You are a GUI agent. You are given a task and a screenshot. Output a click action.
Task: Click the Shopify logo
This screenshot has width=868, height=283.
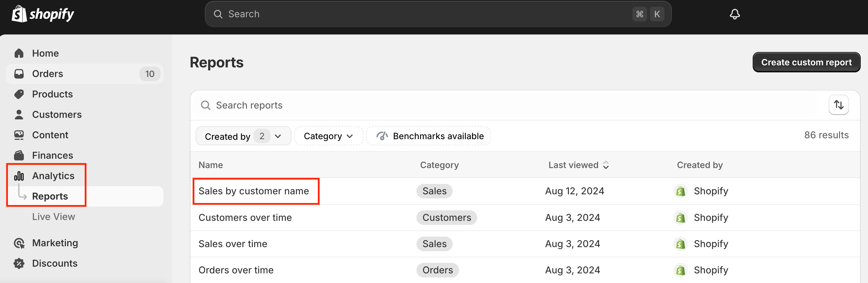point(43,14)
